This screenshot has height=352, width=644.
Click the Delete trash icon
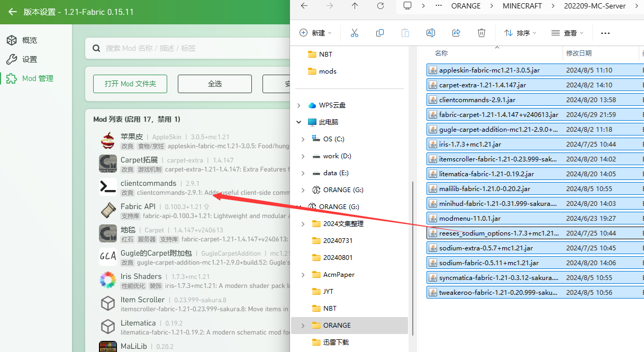click(482, 33)
